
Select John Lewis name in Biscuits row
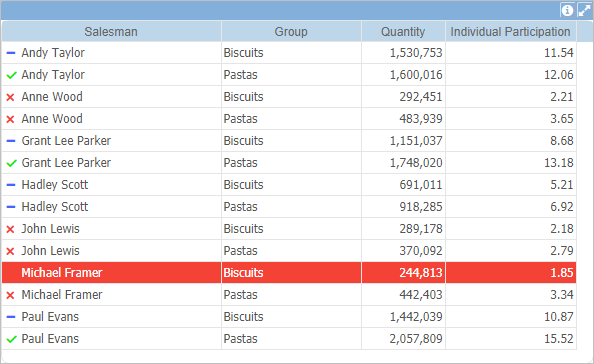(50, 228)
